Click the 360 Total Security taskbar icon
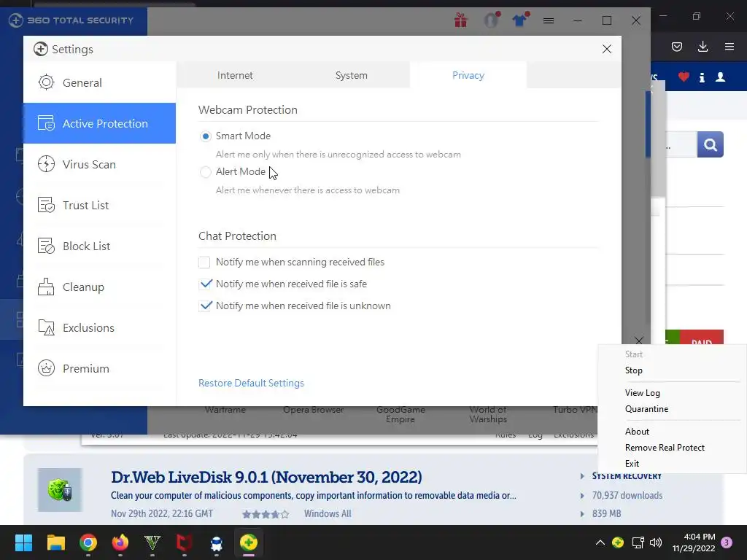This screenshot has height=560, width=747. pos(249,542)
